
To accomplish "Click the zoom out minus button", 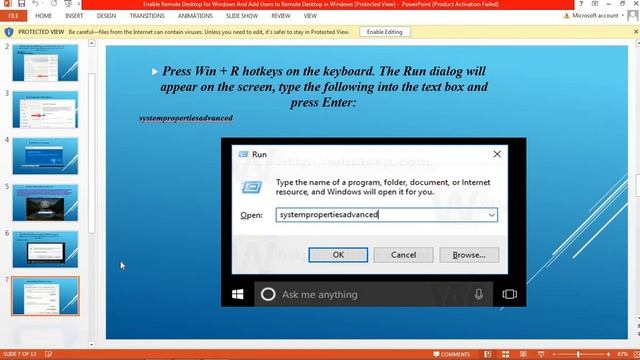I will 554,354.
